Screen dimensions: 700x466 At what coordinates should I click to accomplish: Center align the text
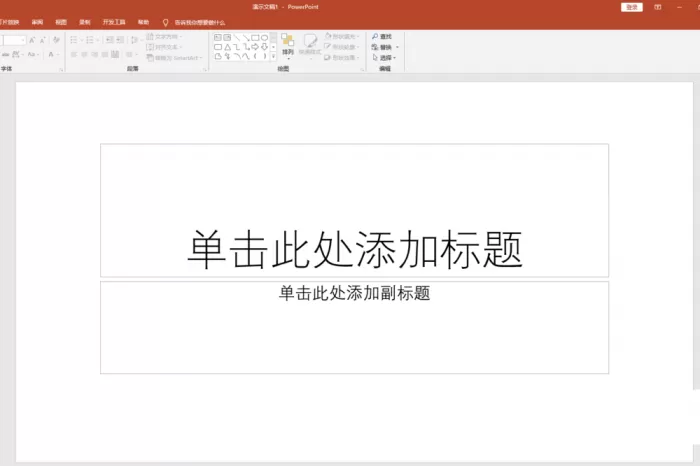point(84,54)
